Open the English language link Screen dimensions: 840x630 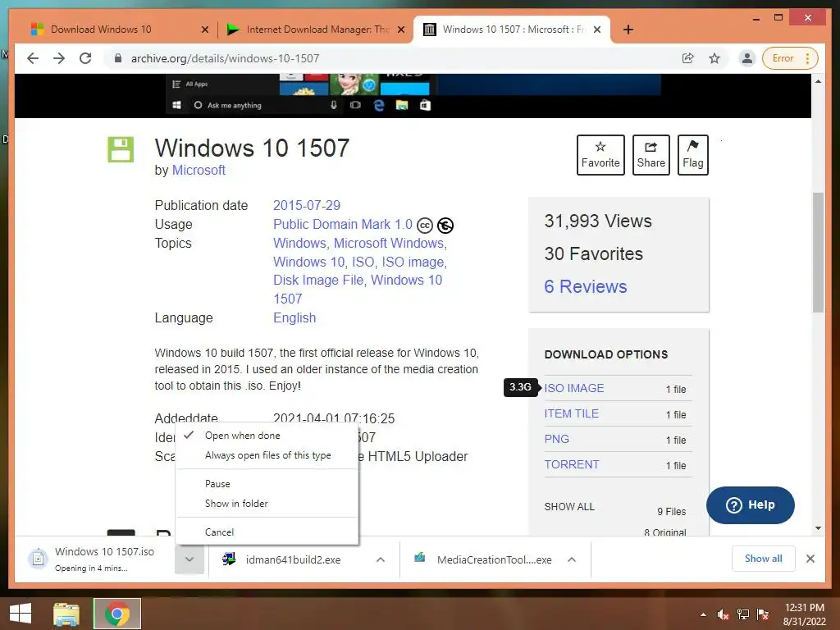(294, 317)
